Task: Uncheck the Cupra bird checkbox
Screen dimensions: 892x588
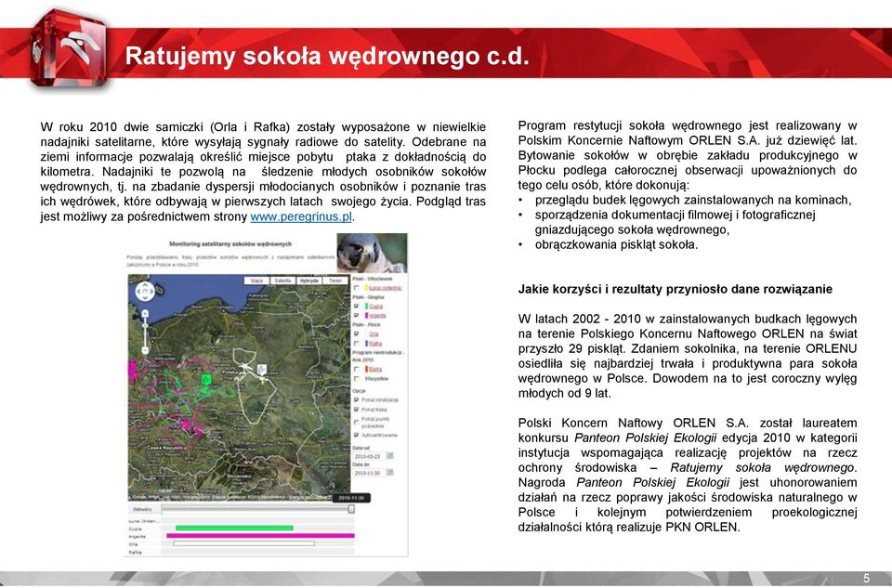Action: pyautogui.click(x=356, y=306)
